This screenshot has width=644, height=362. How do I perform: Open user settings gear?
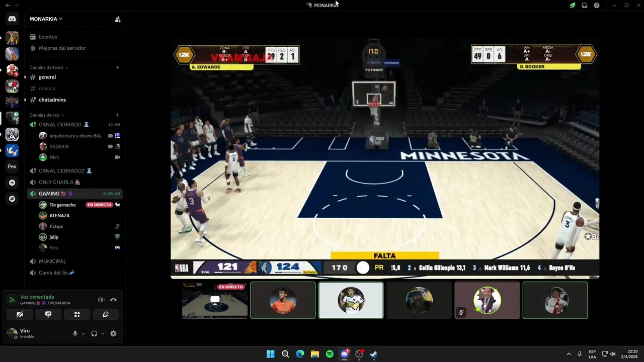[x=113, y=333]
